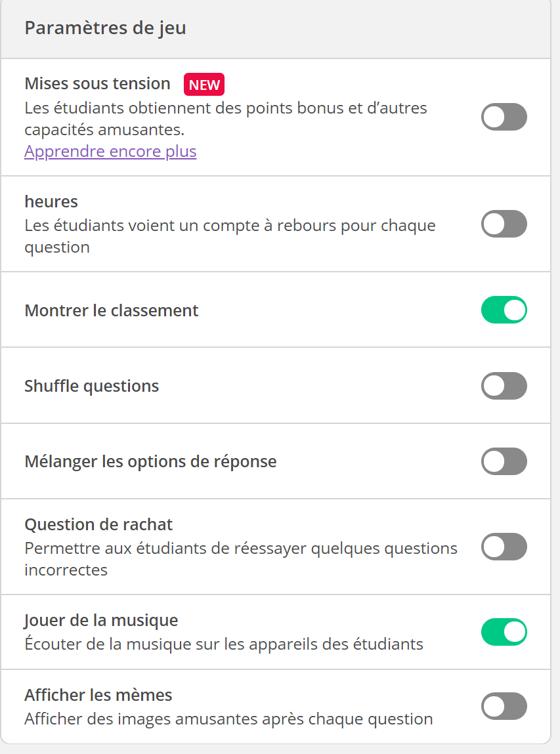The width and height of the screenshot is (560, 754).
Task: Click the compte à rebours description text
Action: tap(230, 236)
